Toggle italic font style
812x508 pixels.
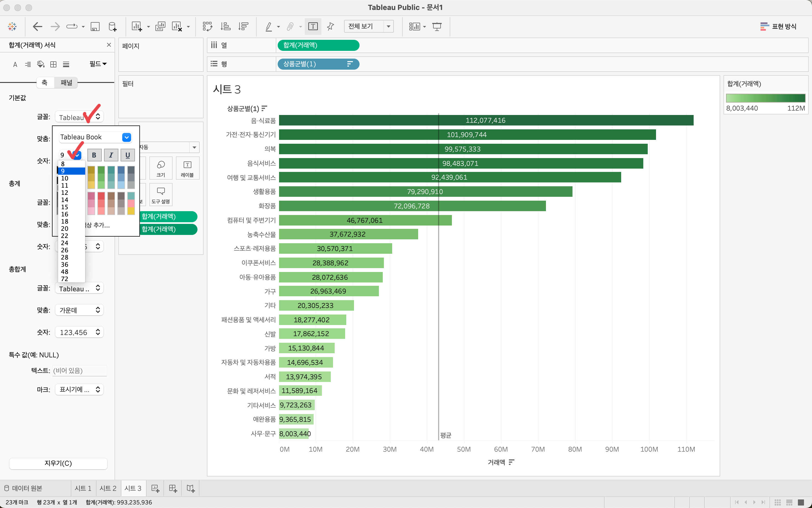[x=111, y=155]
